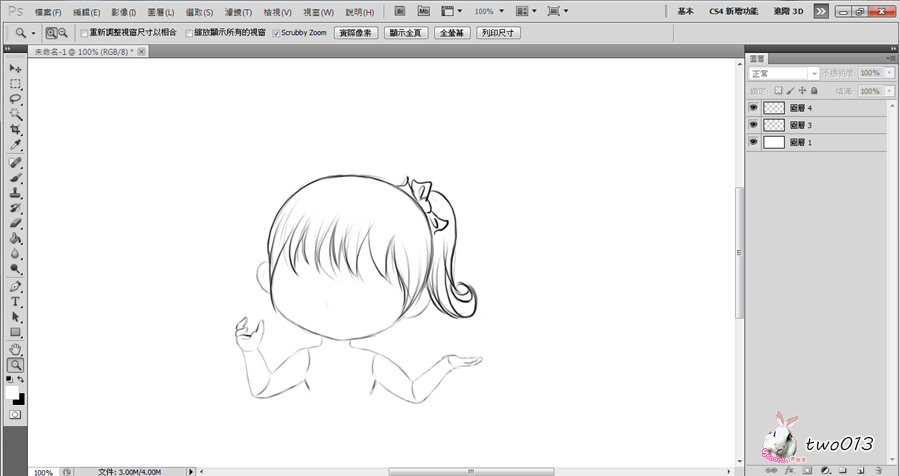
Task: Click the 實際像素 button
Action: click(x=355, y=33)
